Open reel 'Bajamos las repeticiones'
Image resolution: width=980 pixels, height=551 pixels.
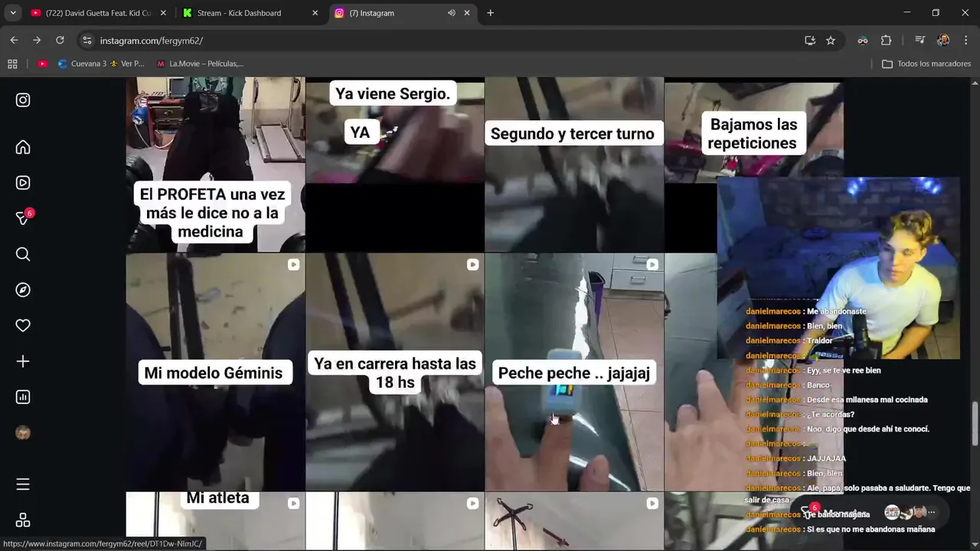pos(753,130)
